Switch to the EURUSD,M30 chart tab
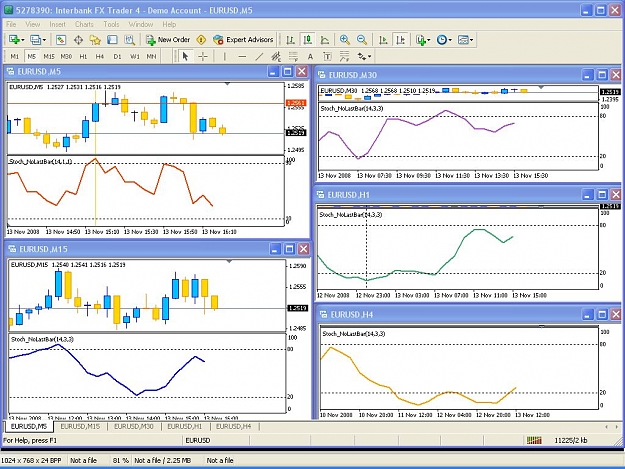The width and height of the screenshot is (625, 469). 134,426
